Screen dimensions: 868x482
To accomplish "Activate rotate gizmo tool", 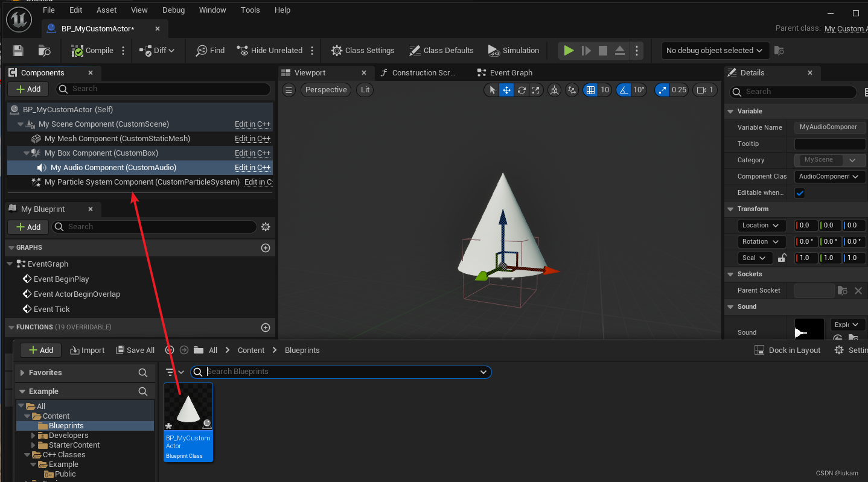I will click(x=522, y=90).
